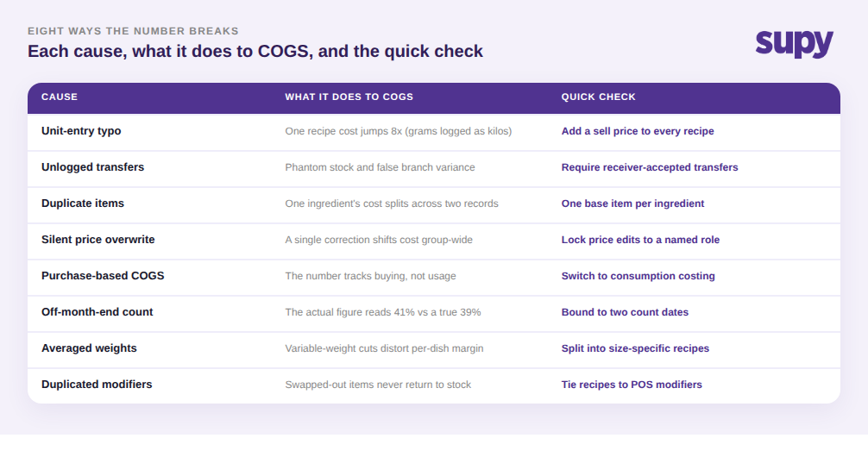Select the 'EIGHT WAYS THE NUMBER BREAKS' subtitle

click(x=133, y=31)
